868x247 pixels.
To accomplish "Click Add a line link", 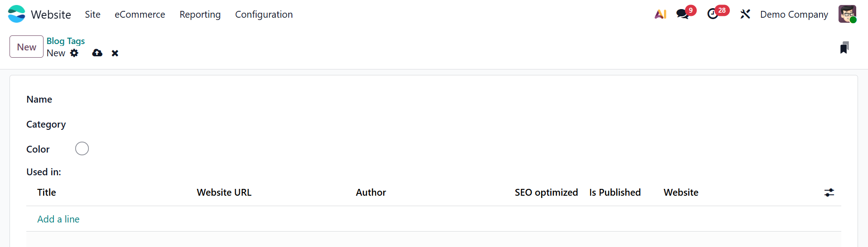I will pyautogui.click(x=58, y=219).
